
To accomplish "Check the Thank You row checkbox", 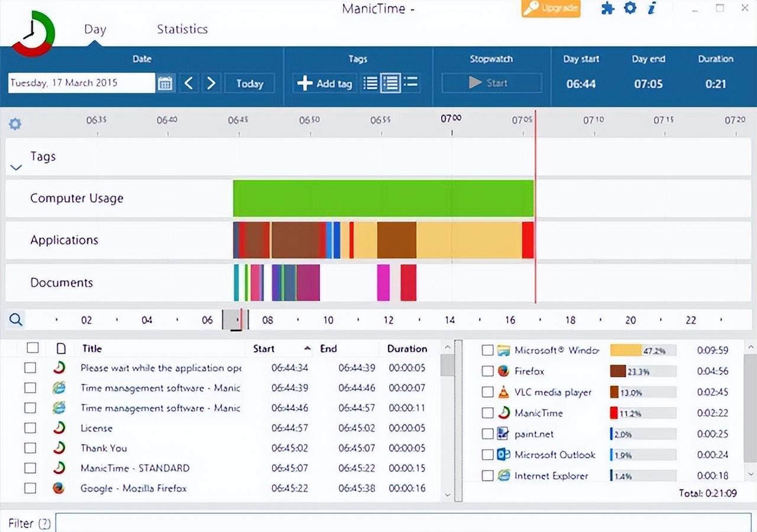I will 30,448.
